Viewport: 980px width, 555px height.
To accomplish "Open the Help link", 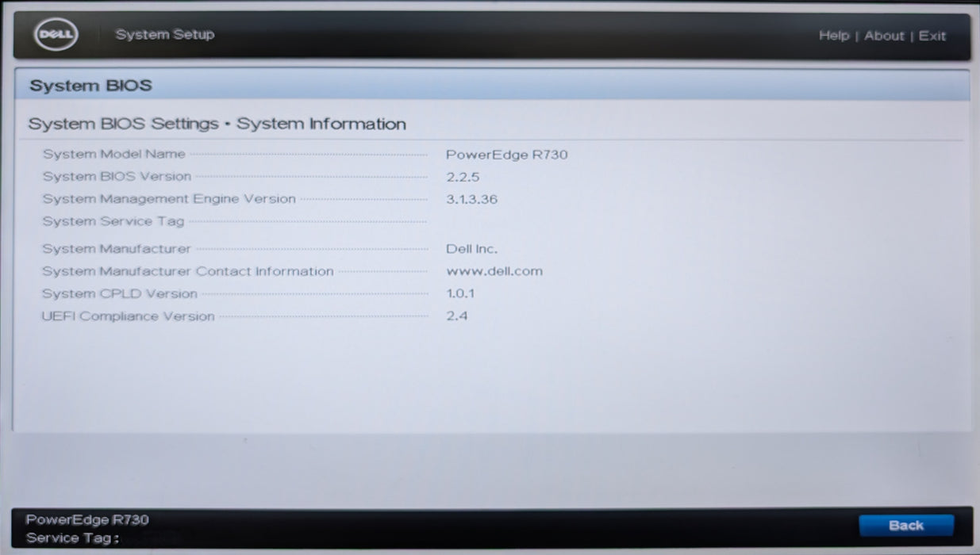I will coord(833,36).
